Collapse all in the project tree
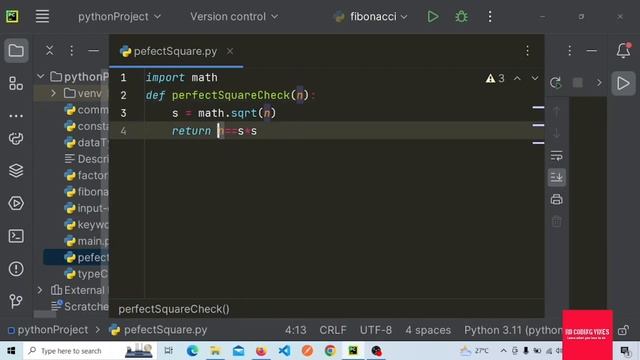Screen dimensions: 640x360 [49, 51]
